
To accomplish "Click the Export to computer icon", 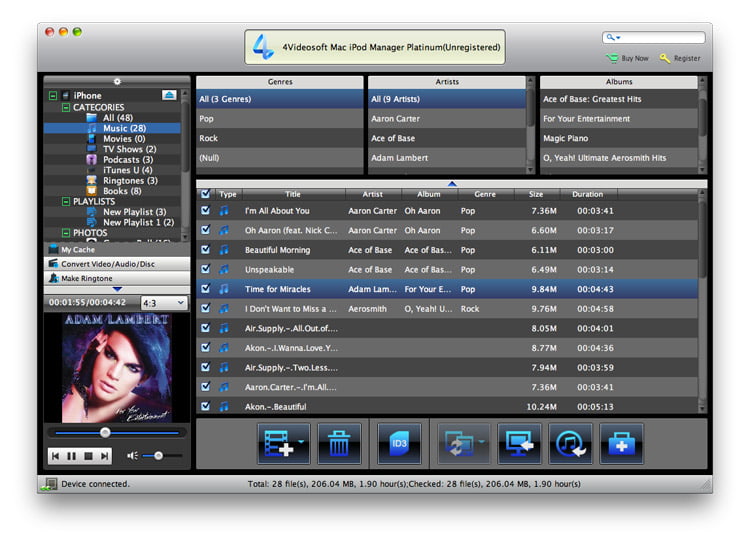I will tap(519, 444).
